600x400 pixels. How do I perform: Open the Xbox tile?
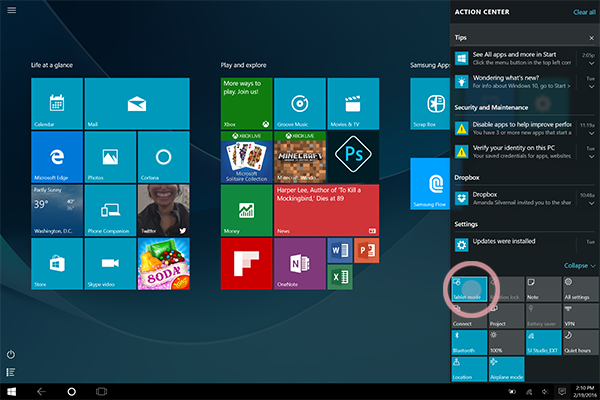246,103
